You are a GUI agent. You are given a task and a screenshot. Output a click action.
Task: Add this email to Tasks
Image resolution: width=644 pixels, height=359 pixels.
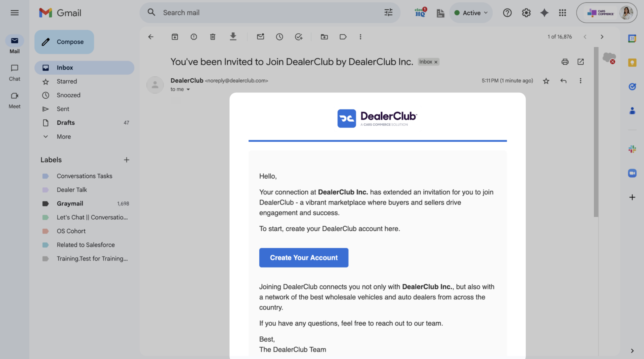point(299,37)
